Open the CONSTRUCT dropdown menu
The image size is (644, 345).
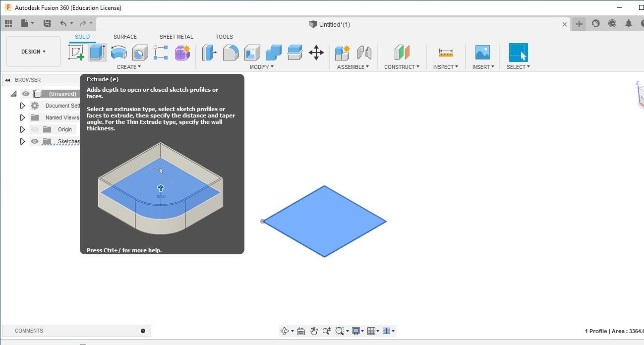tap(402, 67)
